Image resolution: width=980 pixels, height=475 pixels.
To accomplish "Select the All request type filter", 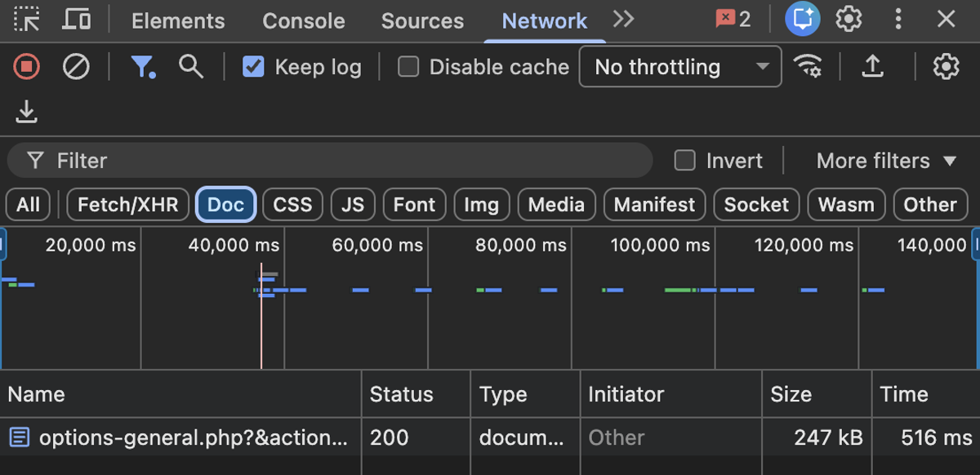I will [x=28, y=205].
